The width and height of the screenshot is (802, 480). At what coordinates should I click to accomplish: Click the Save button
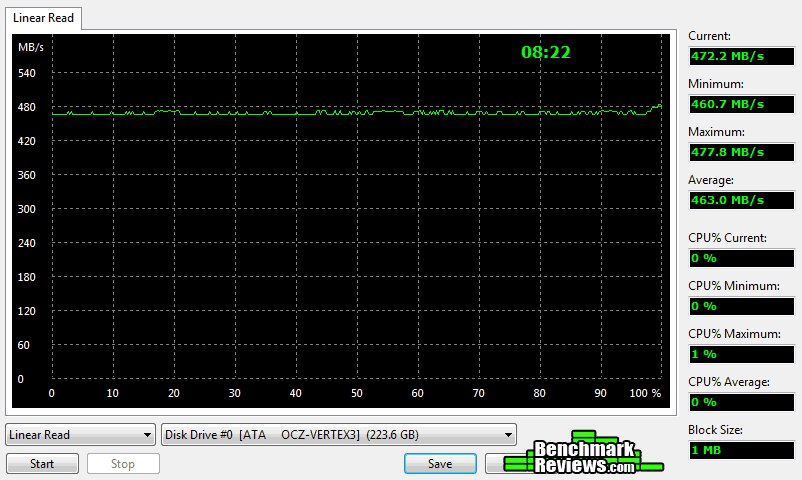coord(440,464)
